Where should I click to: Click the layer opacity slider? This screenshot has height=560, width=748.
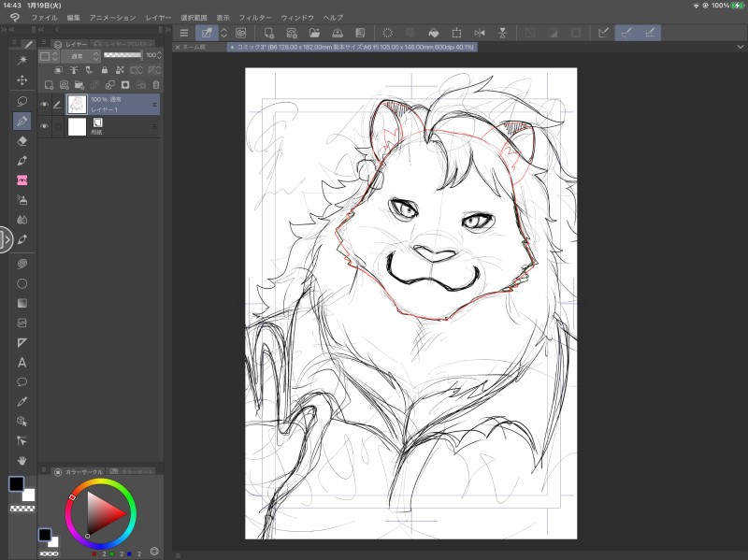(122, 55)
